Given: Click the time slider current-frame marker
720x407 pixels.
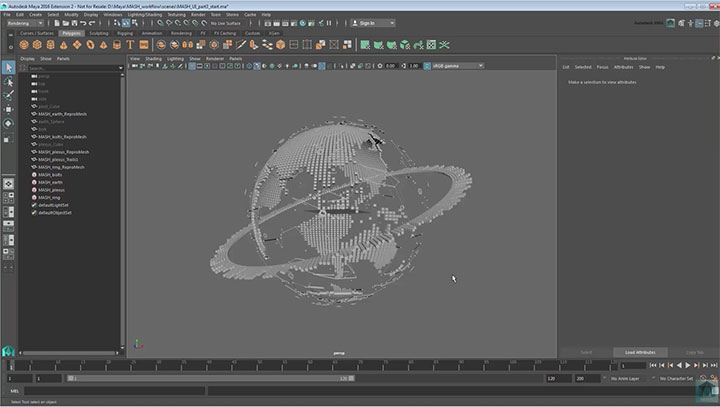Looking at the screenshot, I should coord(11,366).
